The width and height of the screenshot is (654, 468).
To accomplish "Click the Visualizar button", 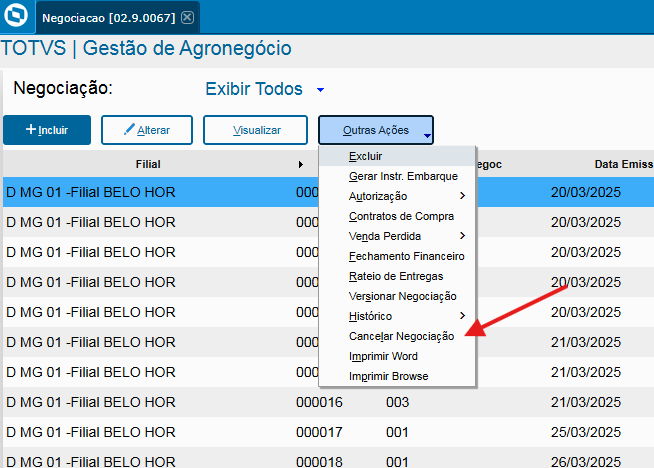I will (x=255, y=130).
